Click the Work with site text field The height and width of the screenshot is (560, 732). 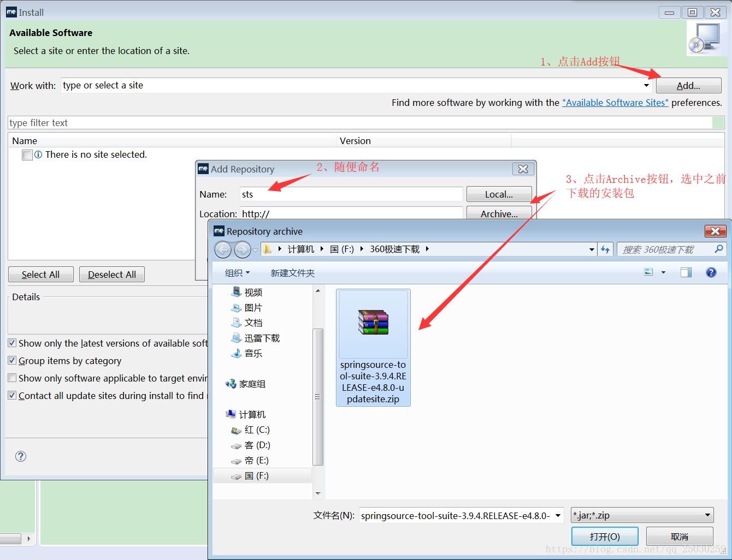[x=351, y=86]
